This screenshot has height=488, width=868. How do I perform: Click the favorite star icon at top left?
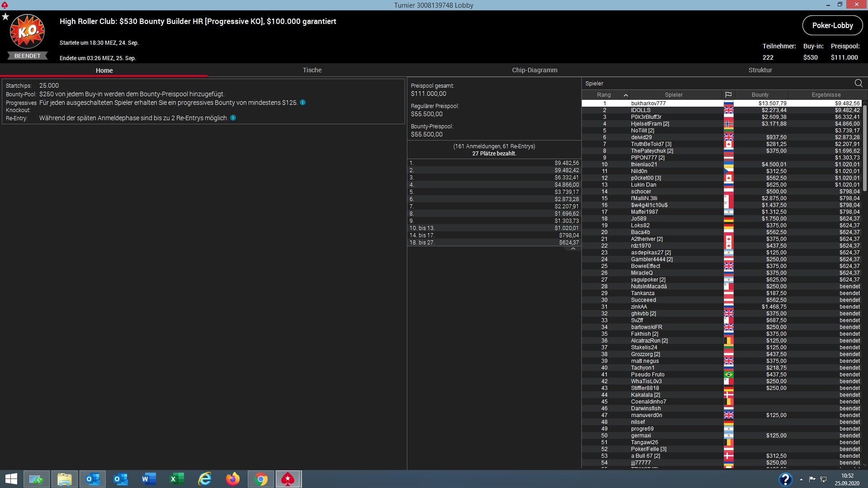click(5, 17)
